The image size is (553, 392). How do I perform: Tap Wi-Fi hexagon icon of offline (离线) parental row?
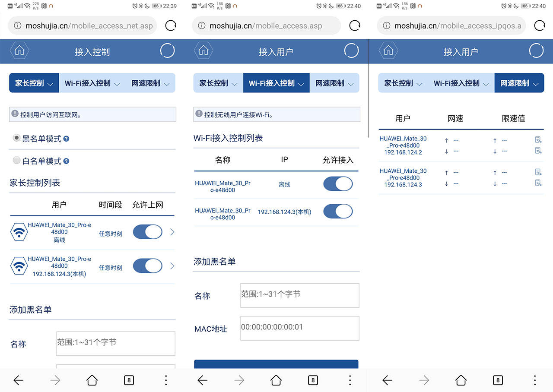tap(19, 232)
